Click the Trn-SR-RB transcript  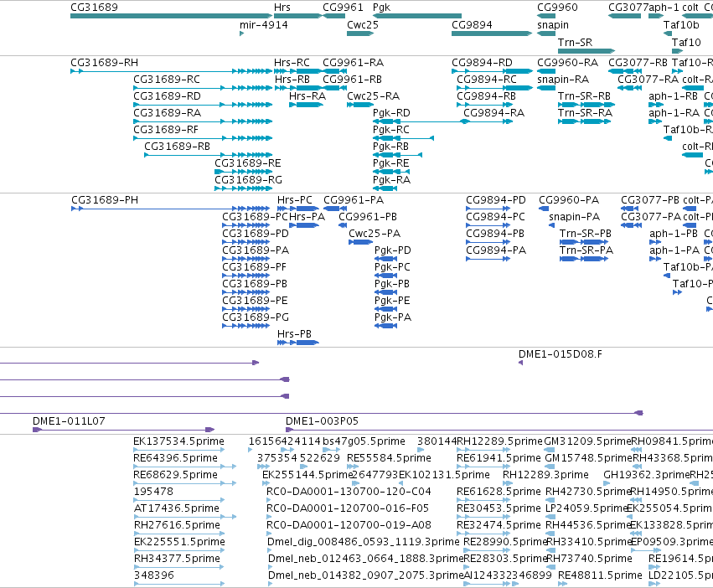point(585,105)
